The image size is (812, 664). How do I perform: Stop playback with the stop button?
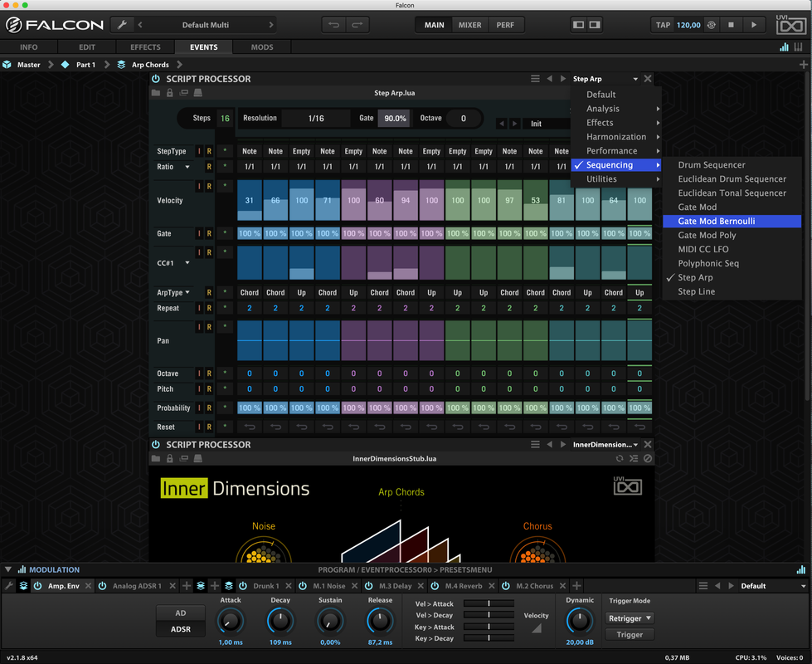click(731, 25)
